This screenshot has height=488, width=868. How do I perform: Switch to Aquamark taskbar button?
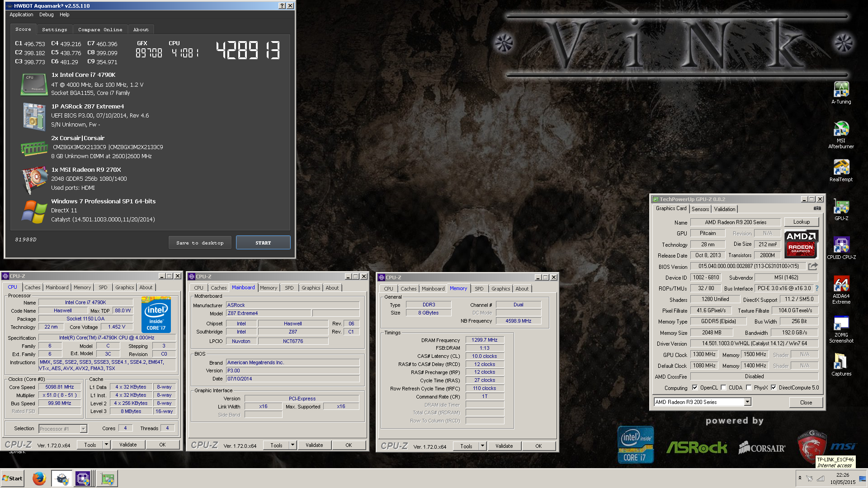coord(61,479)
